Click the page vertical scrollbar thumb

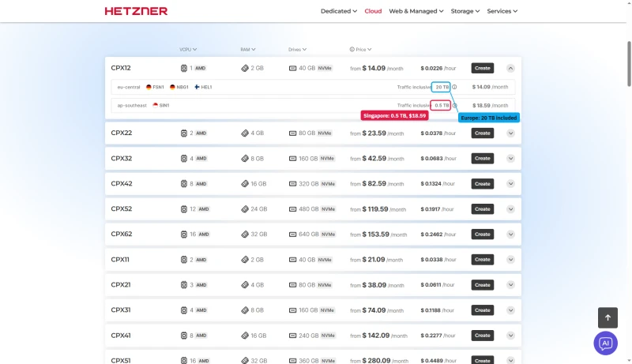click(629, 64)
